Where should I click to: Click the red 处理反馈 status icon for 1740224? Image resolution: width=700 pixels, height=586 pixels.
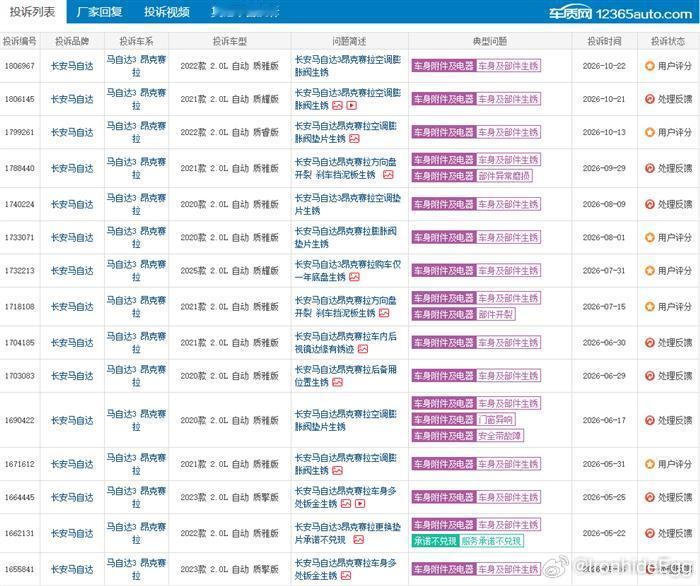(x=650, y=204)
